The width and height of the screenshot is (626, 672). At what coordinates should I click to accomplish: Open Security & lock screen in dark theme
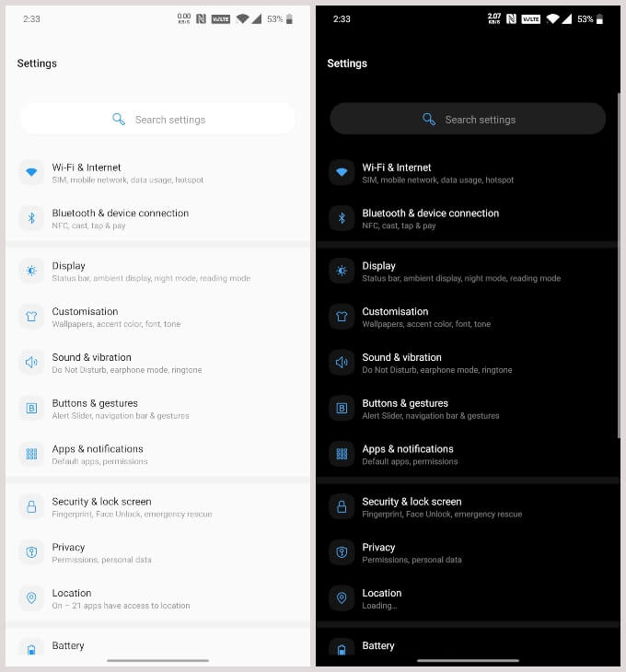[468, 507]
